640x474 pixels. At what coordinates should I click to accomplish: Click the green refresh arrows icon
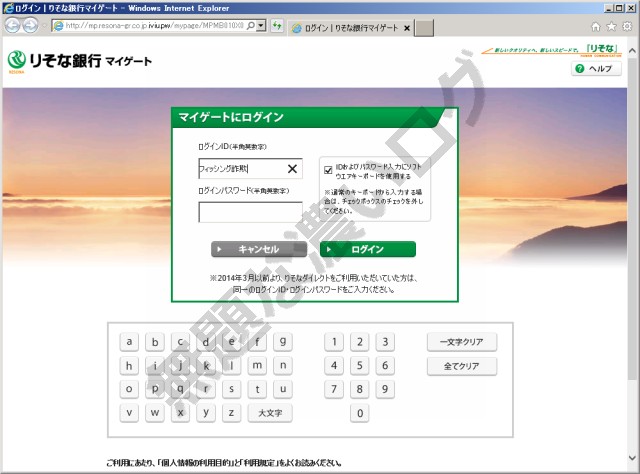coord(277,26)
